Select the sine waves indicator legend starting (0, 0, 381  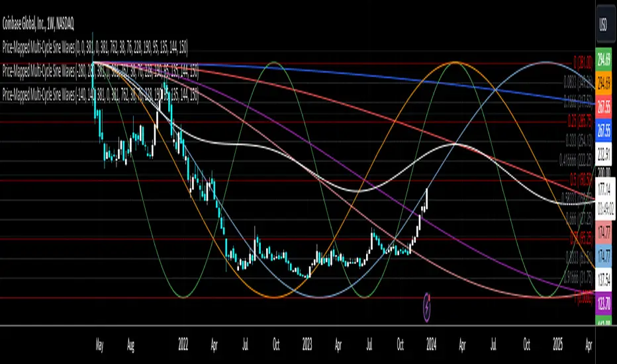95,48
